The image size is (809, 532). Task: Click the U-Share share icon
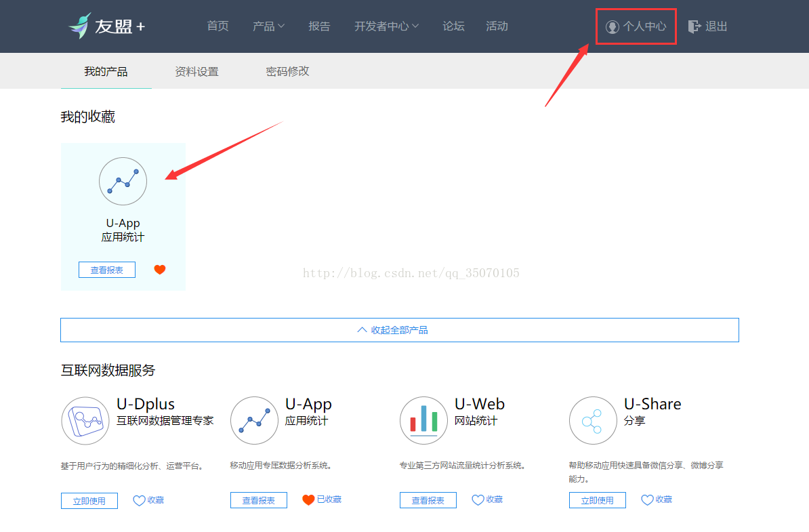pyautogui.click(x=593, y=421)
